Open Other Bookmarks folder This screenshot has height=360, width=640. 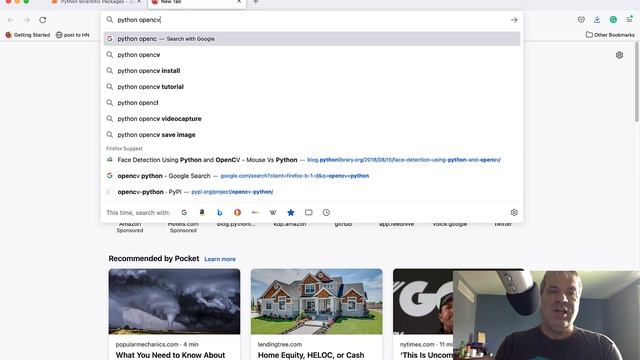pos(610,35)
